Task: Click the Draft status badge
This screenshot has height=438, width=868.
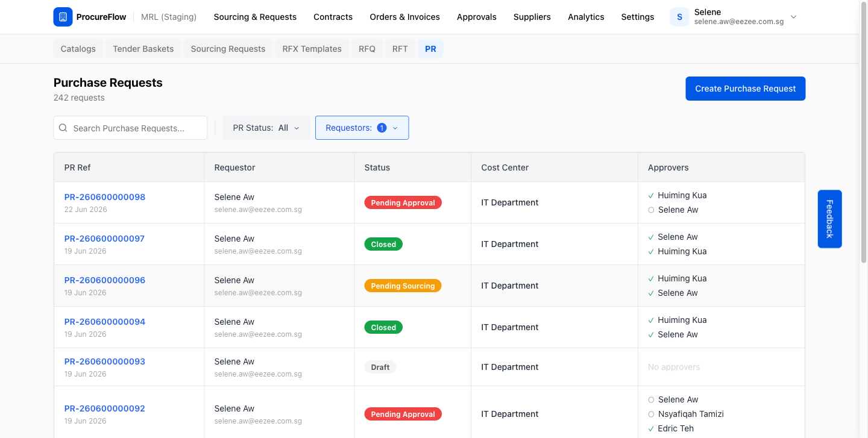Action: point(380,367)
